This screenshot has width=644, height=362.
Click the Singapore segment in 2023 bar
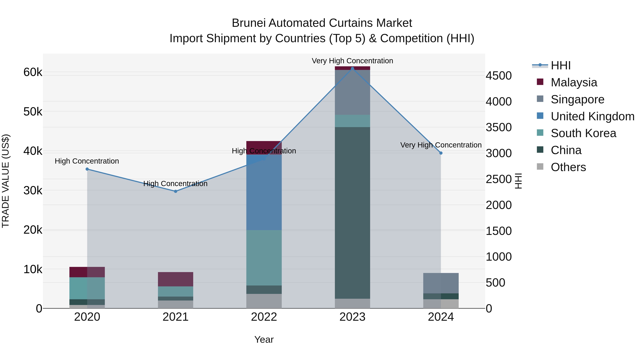[x=352, y=92]
